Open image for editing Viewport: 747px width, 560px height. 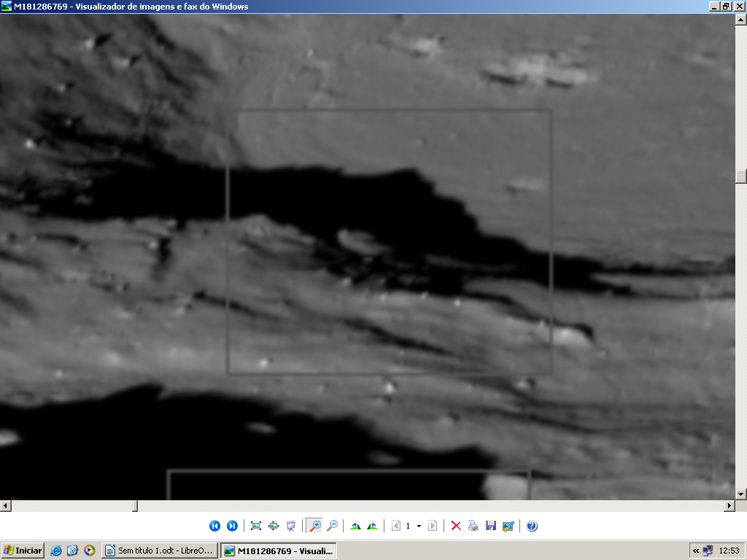(508, 526)
